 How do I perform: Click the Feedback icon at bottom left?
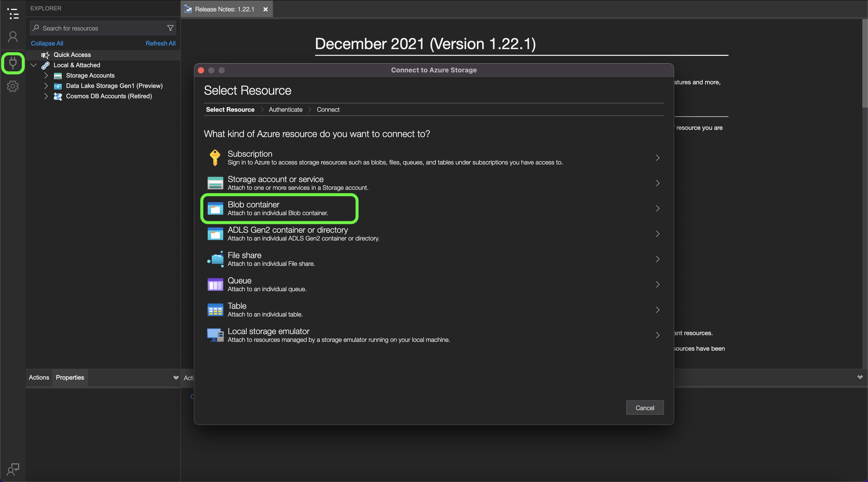(x=13, y=469)
